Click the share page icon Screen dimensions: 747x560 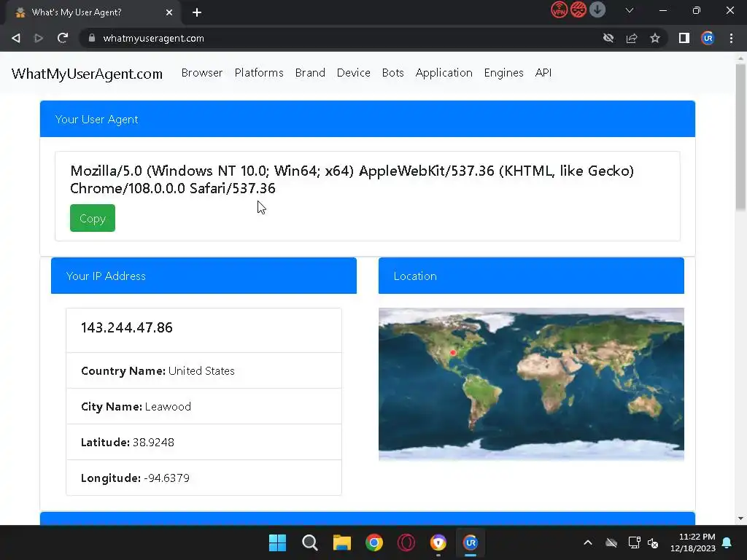[632, 38]
